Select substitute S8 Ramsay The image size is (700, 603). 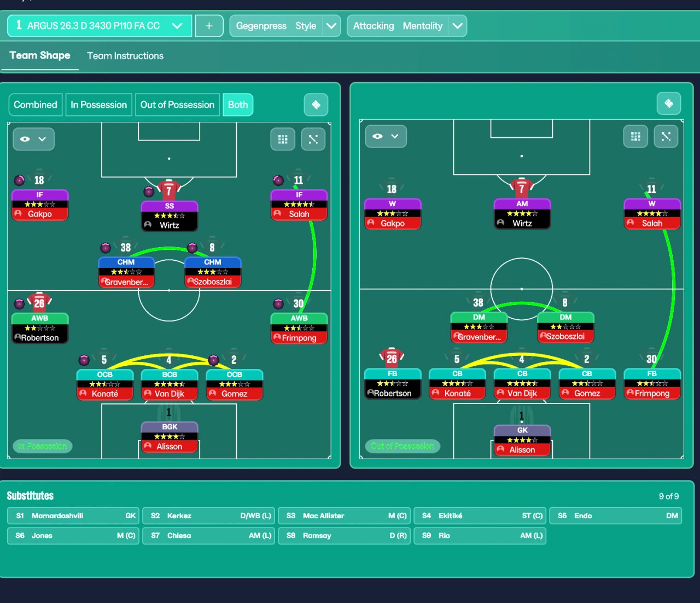[345, 536]
